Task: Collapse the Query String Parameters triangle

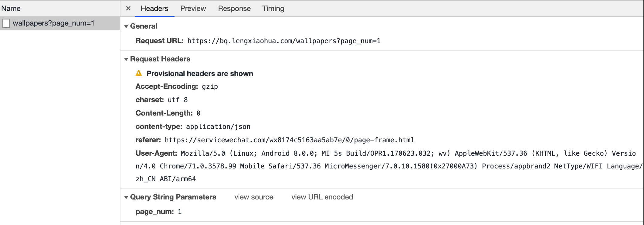Action: (x=126, y=197)
